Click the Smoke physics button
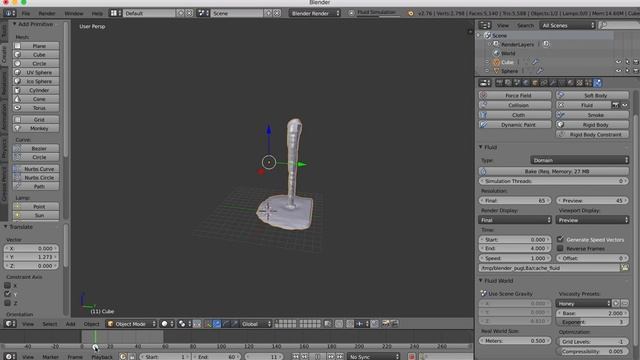Screen dimensions: 640x360 592,115
